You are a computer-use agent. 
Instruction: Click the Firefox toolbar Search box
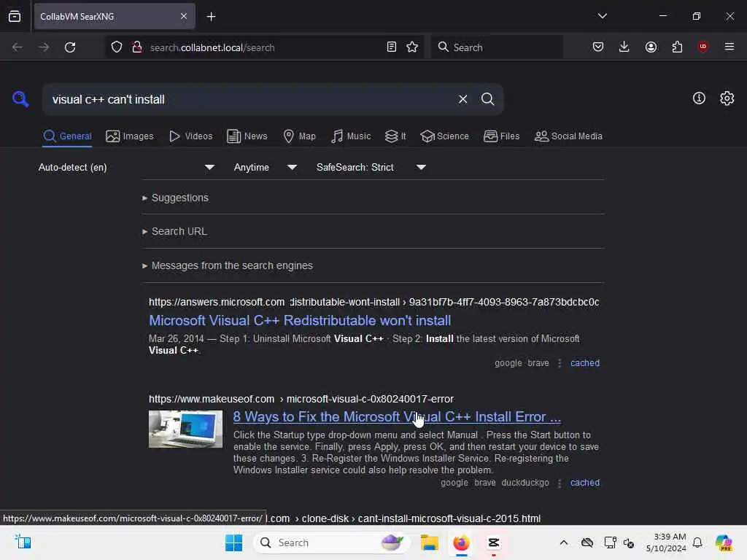(496, 47)
